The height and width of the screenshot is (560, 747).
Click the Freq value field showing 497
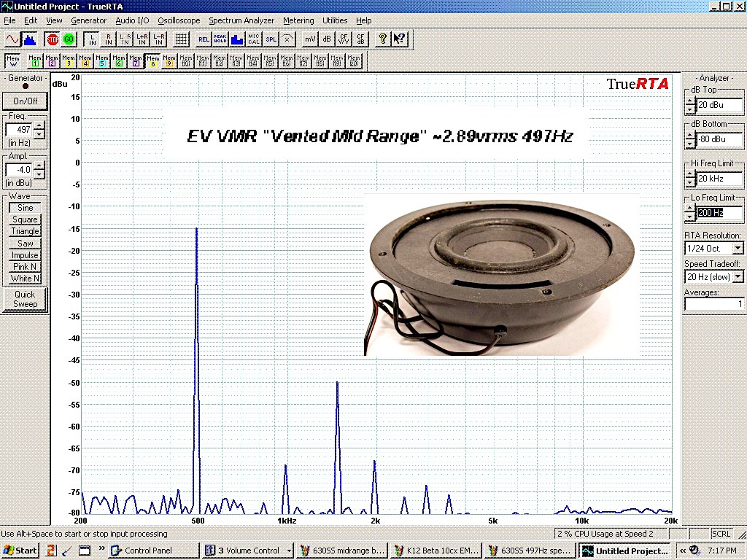[19, 130]
